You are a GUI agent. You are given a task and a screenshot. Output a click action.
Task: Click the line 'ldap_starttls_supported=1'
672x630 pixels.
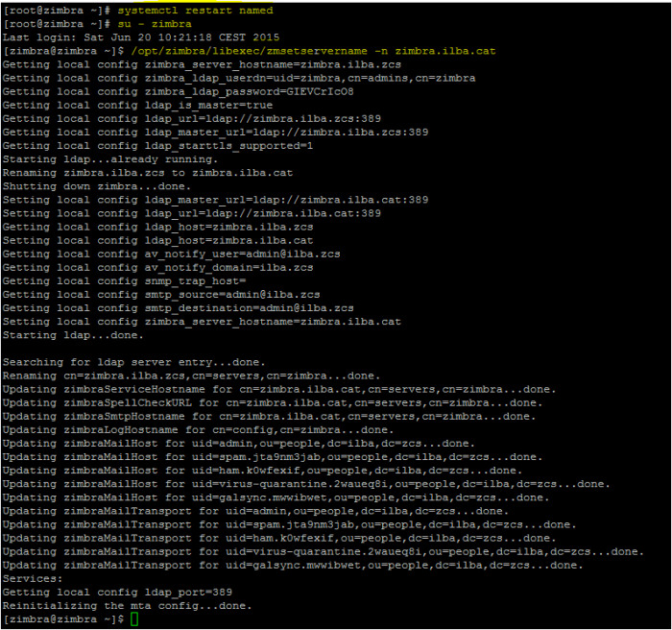click(157, 146)
